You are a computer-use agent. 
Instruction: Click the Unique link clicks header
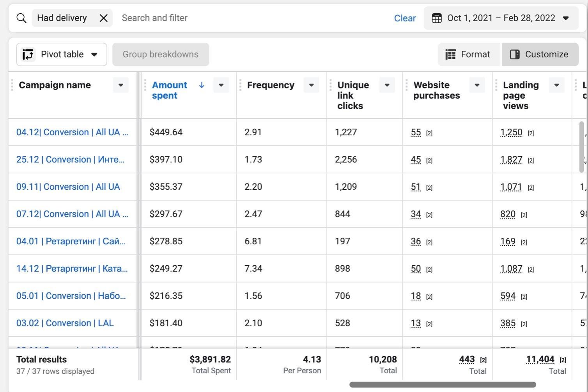(x=353, y=95)
